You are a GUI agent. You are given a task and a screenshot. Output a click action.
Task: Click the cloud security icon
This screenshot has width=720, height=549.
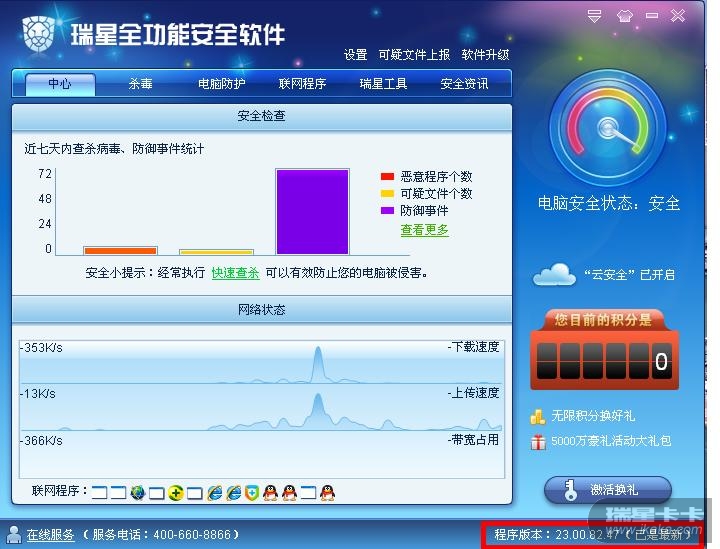[x=554, y=274]
